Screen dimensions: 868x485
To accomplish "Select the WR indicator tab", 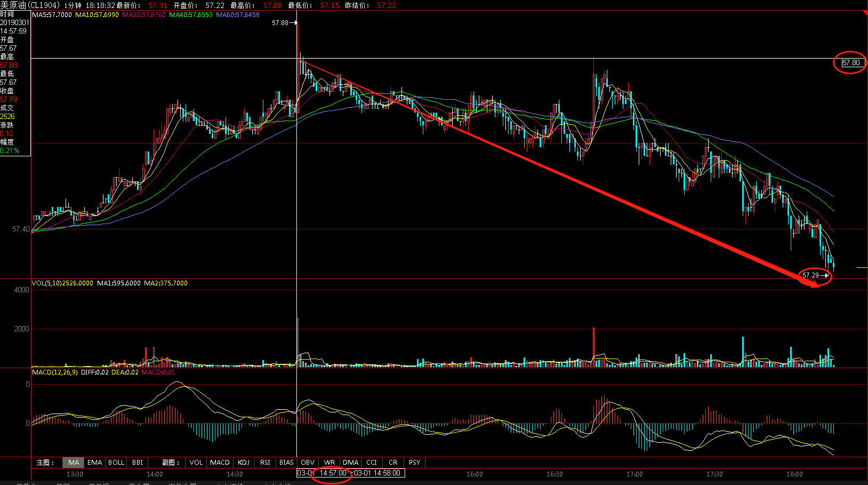I will tap(329, 463).
